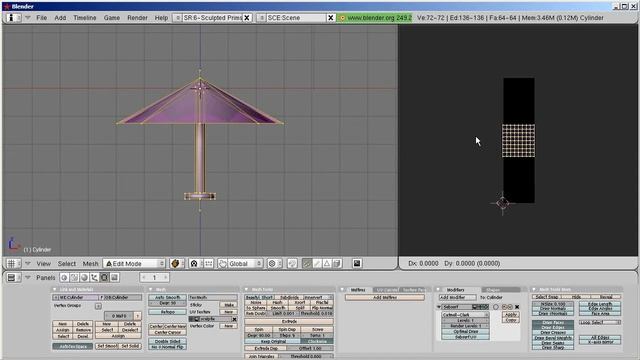Image resolution: width=640 pixels, height=360 pixels.
Task: Adjust the Subsurf Levels: 1 slider
Action: pyautogui.click(x=465, y=320)
